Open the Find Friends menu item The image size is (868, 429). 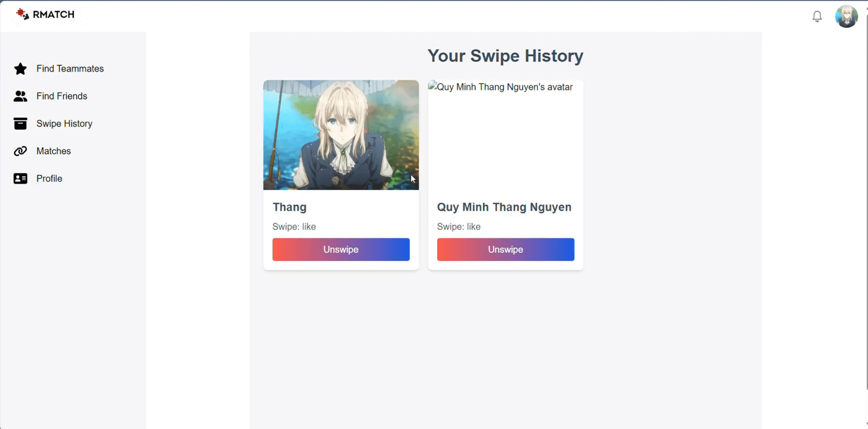[x=62, y=96]
